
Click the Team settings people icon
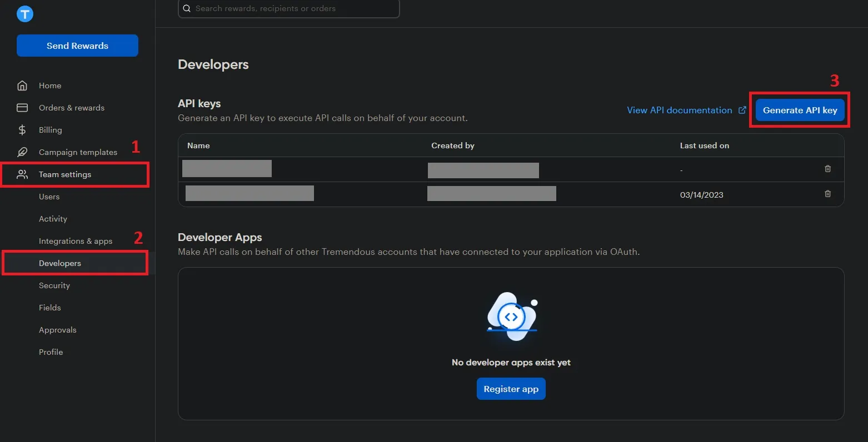[22, 174]
